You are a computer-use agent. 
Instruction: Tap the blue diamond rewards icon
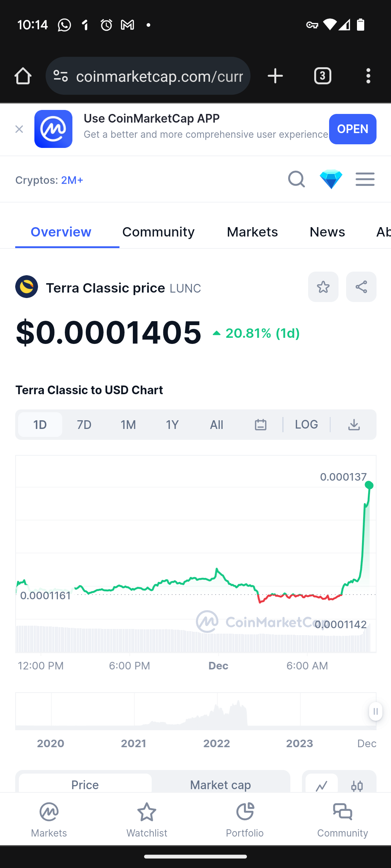pos(331,179)
